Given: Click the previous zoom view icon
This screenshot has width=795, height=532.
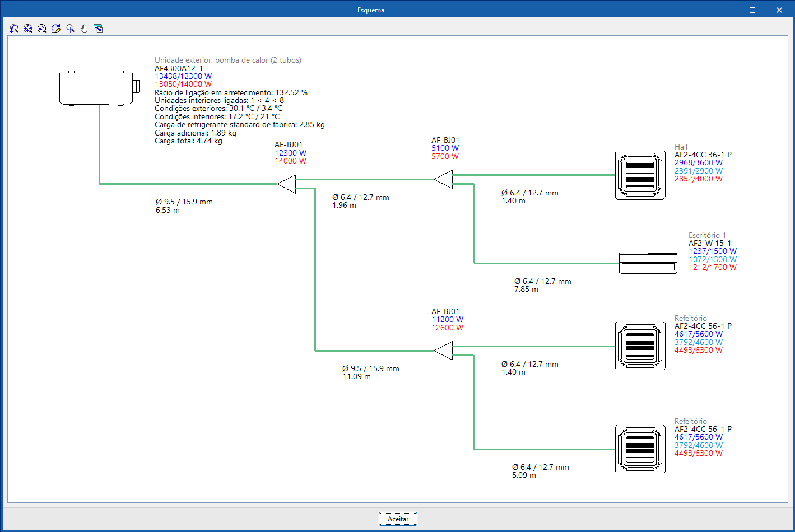Looking at the screenshot, I should (14, 29).
